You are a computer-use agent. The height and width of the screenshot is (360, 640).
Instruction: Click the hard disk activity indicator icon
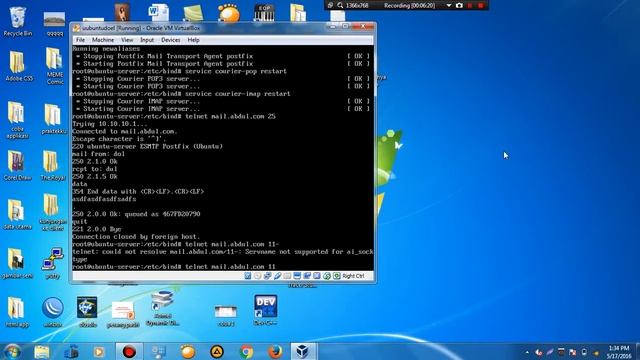coord(248,276)
